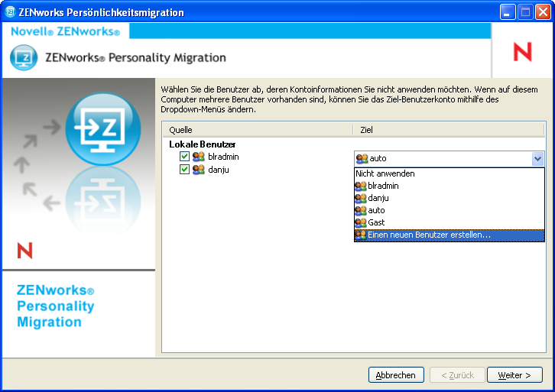This screenshot has width=555, height=392.
Task: Uncheck the danju user checkbox
Action: pyautogui.click(x=184, y=169)
